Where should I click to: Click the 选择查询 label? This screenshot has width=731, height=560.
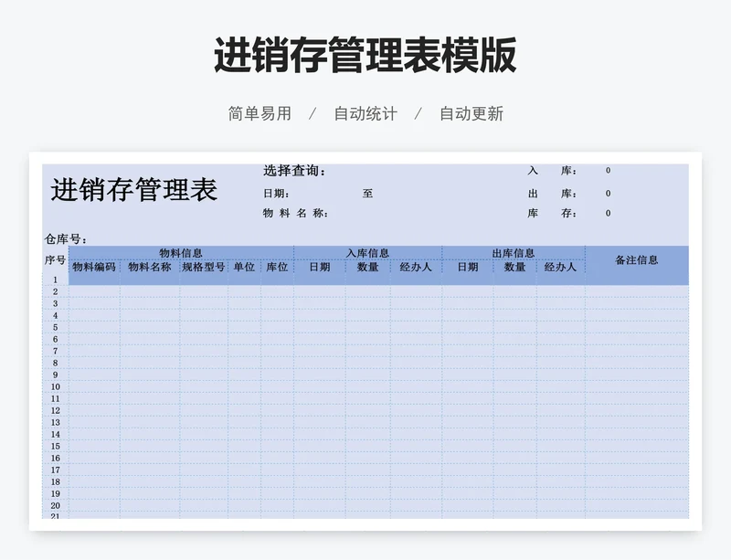[x=294, y=171]
